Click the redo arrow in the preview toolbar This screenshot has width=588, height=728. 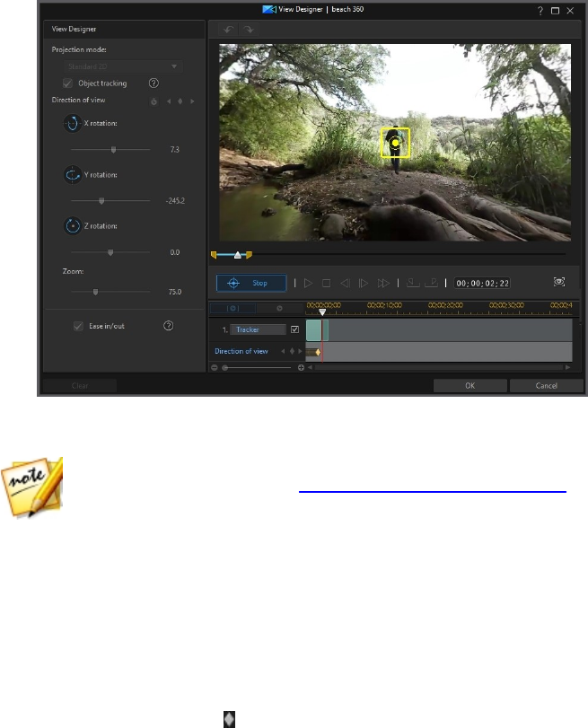pos(249,30)
